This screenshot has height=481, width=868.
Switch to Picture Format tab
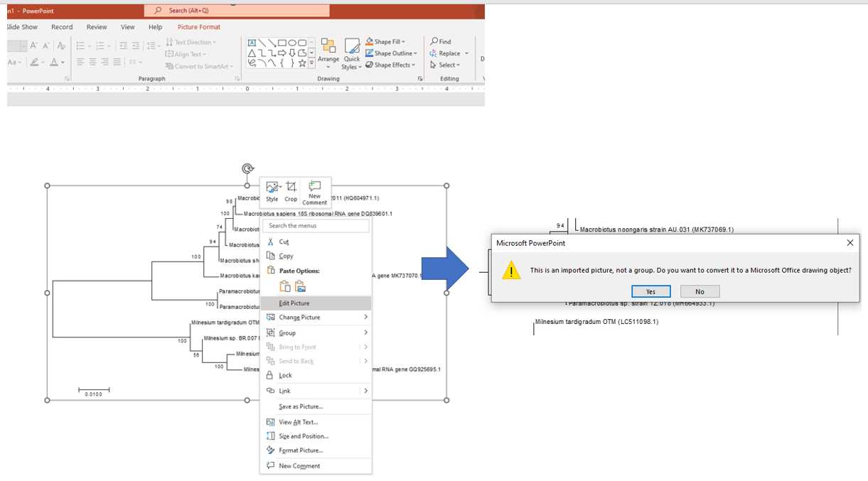pyautogui.click(x=199, y=27)
